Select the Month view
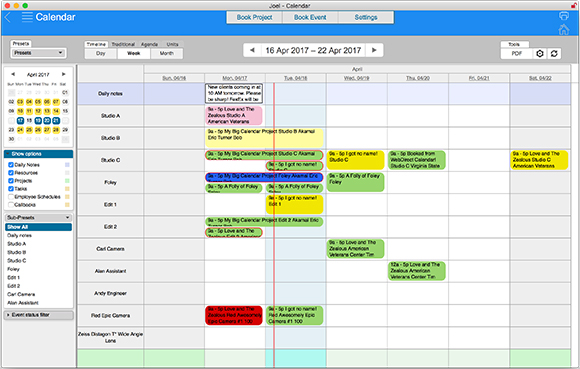This screenshot has width=580, height=369. 166,54
